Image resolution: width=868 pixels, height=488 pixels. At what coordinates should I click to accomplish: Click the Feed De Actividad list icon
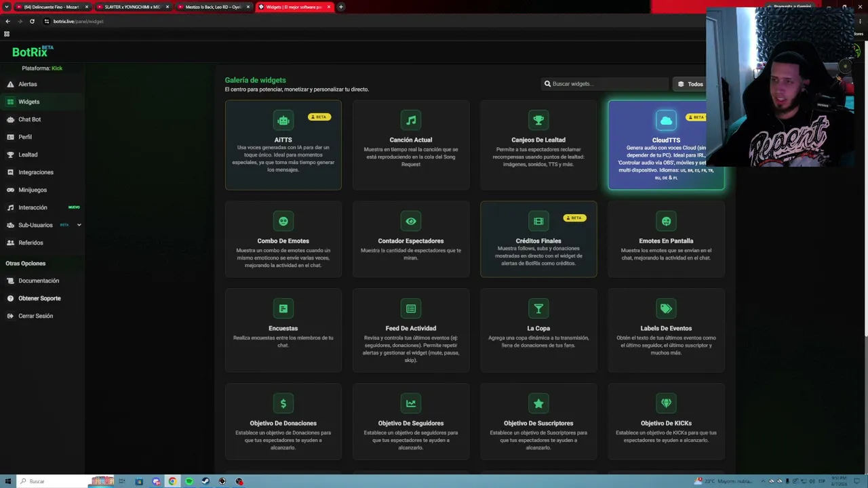411,308
